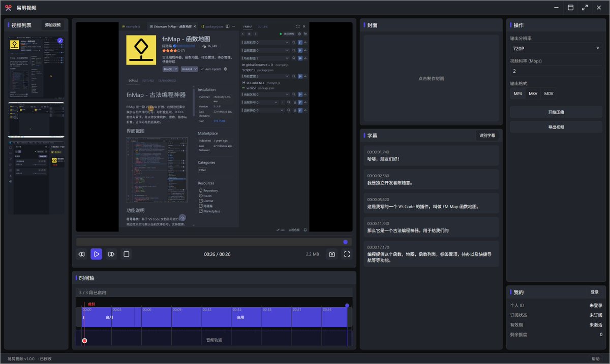Screen dimensions: 610x364
Task: Click the 登录 button in 我的 panel
Action: (x=594, y=292)
